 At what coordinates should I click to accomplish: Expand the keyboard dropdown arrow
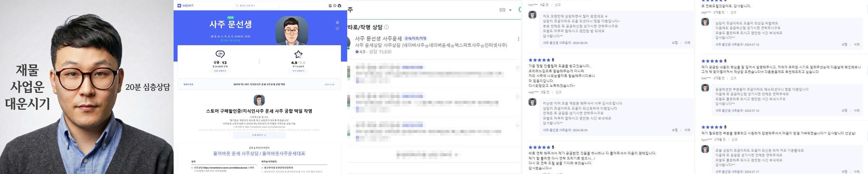tap(510, 10)
